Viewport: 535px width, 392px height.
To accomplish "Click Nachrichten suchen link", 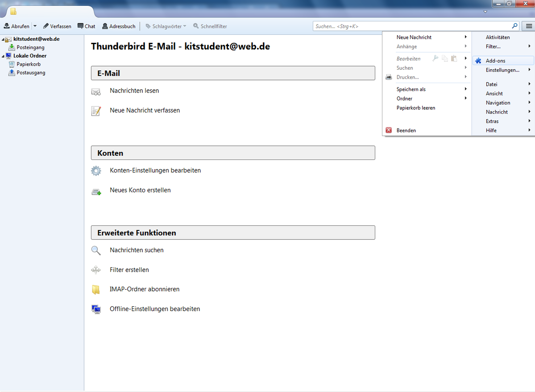I will coord(137,250).
